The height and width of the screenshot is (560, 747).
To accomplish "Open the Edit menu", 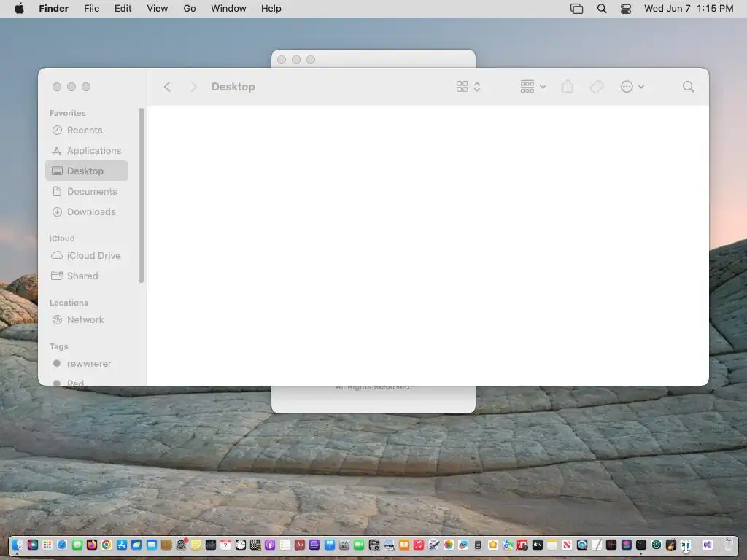I will point(123,9).
